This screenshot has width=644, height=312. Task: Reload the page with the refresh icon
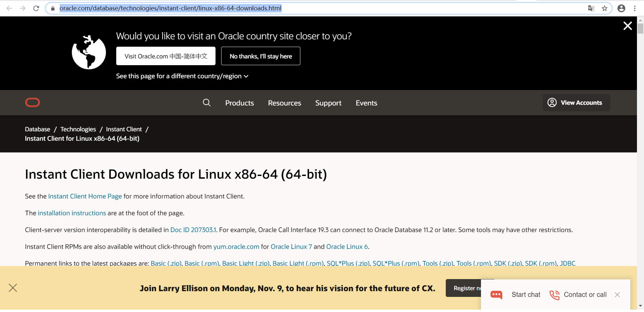pyautogui.click(x=36, y=8)
